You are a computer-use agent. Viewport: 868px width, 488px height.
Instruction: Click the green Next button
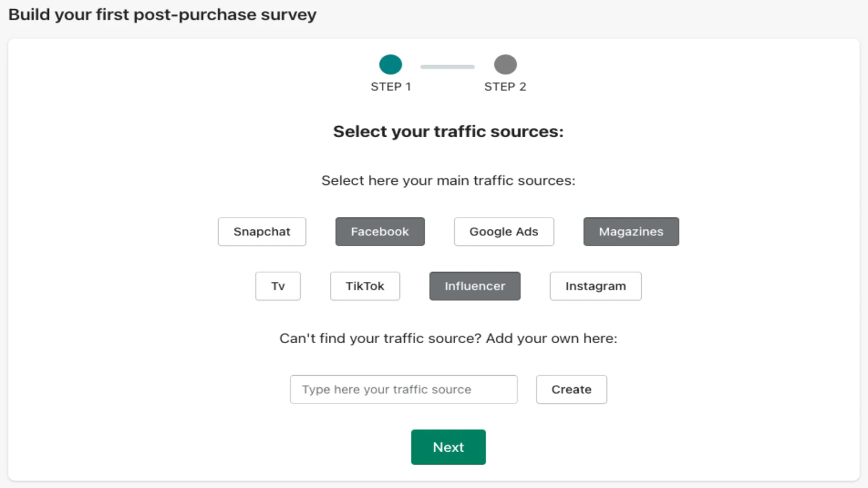click(x=448, y=447)
